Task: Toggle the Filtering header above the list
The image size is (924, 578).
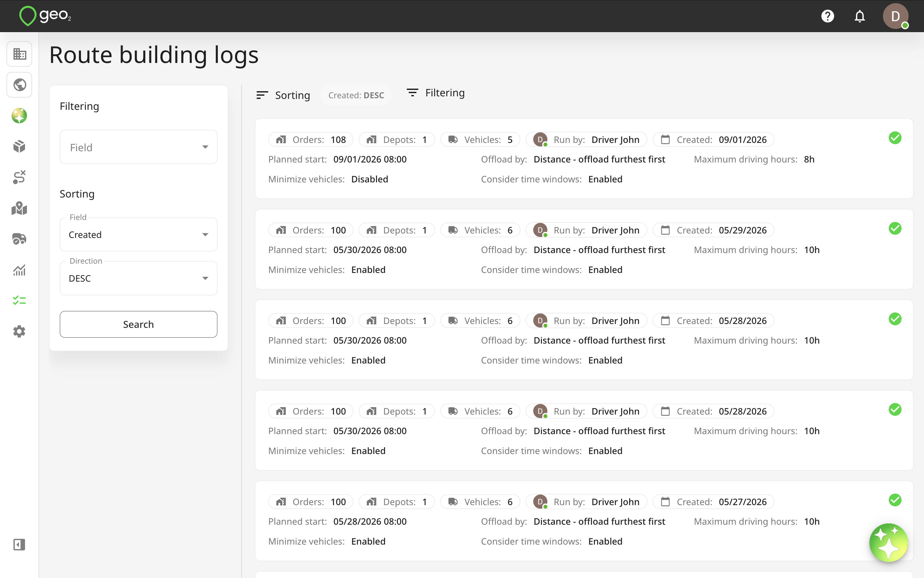Action: pyautogui.click(x=436, y=92)
